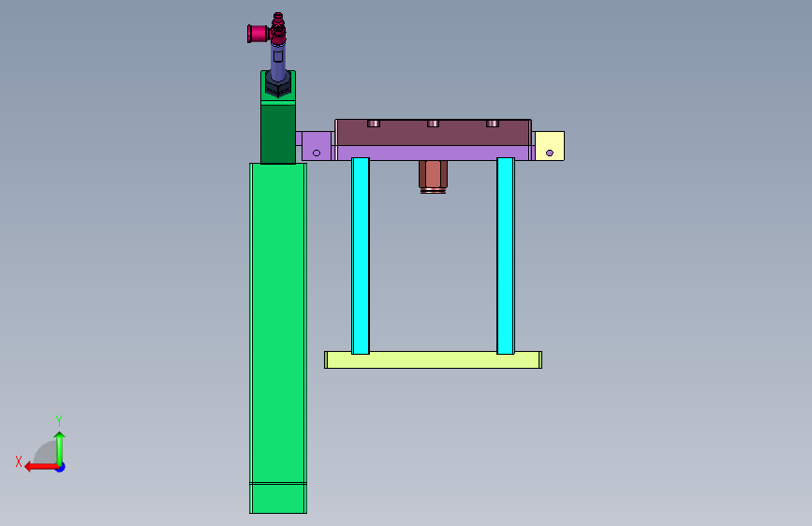
Task: Click the right slot on maroon block
Action: [x=493, y=124]
